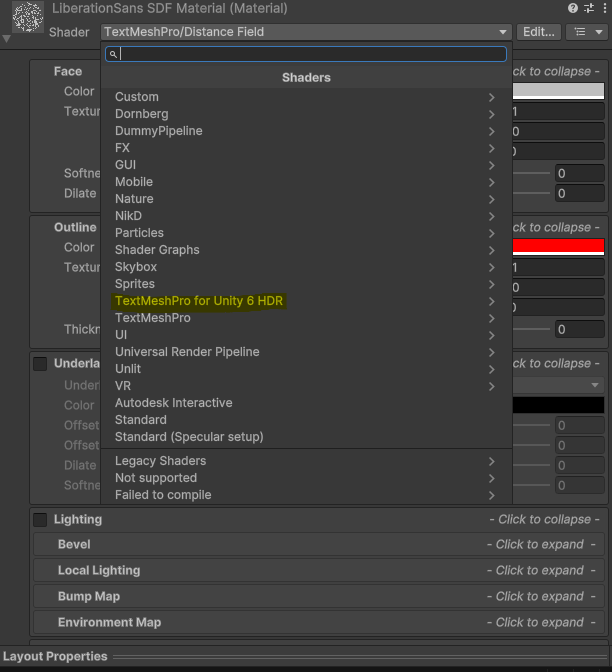
Task: Open the Skybox shader submenu
Action: [x=306, y=267]
